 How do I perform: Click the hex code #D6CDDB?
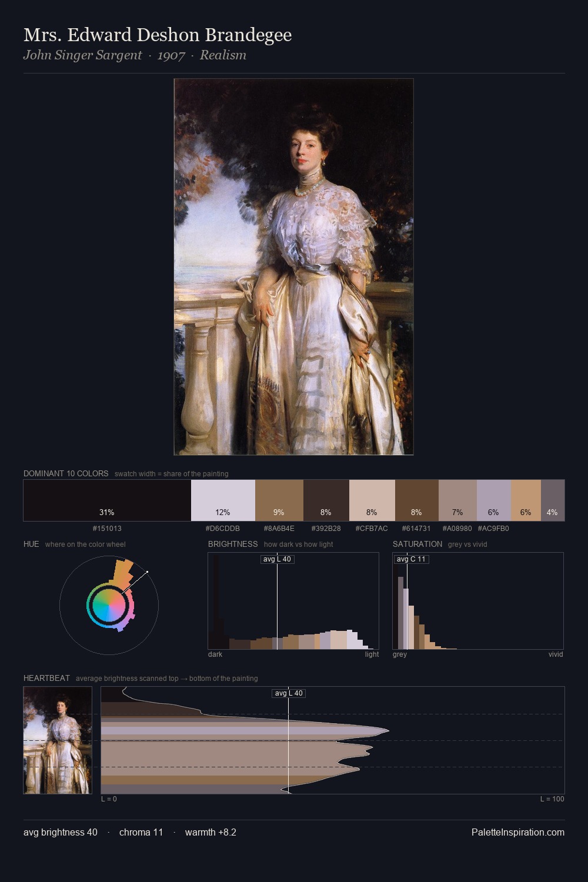click(223, 529)
